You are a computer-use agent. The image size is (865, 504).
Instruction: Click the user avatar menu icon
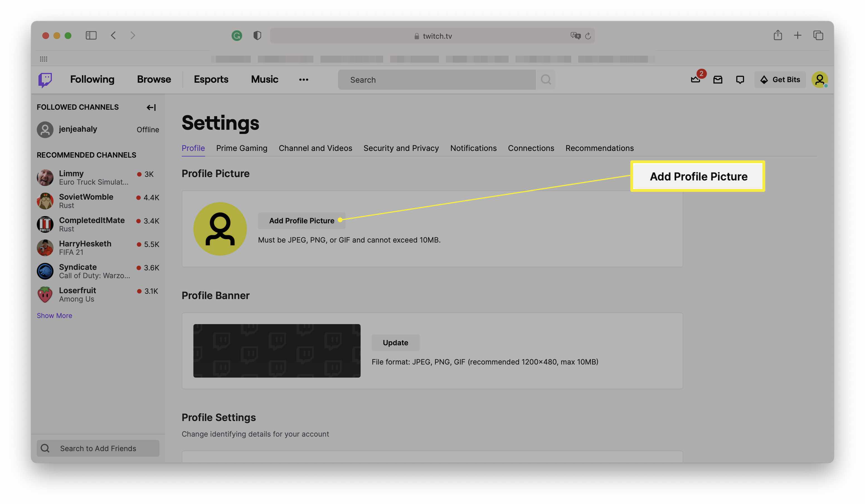tap(819, 80)
